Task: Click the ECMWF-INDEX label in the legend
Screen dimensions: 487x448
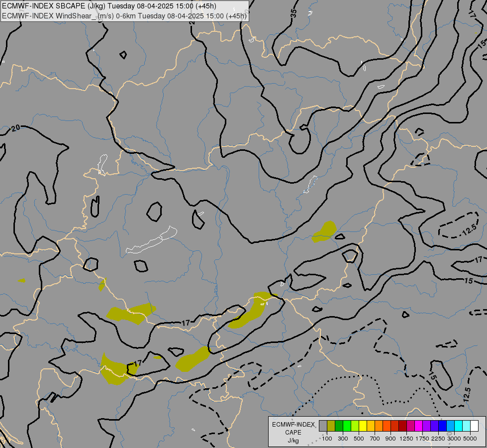Action: pos(293,425)
